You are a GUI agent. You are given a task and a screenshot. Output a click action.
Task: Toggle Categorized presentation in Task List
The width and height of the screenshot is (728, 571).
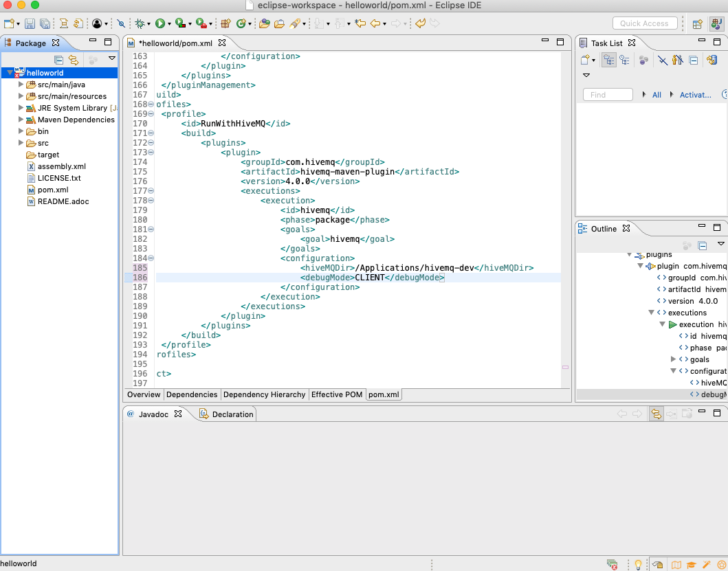[x=608, y=60]
